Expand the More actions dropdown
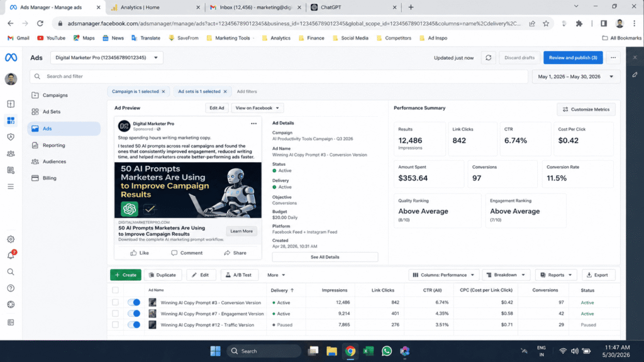644x362 pixels. tap(276, 275)
